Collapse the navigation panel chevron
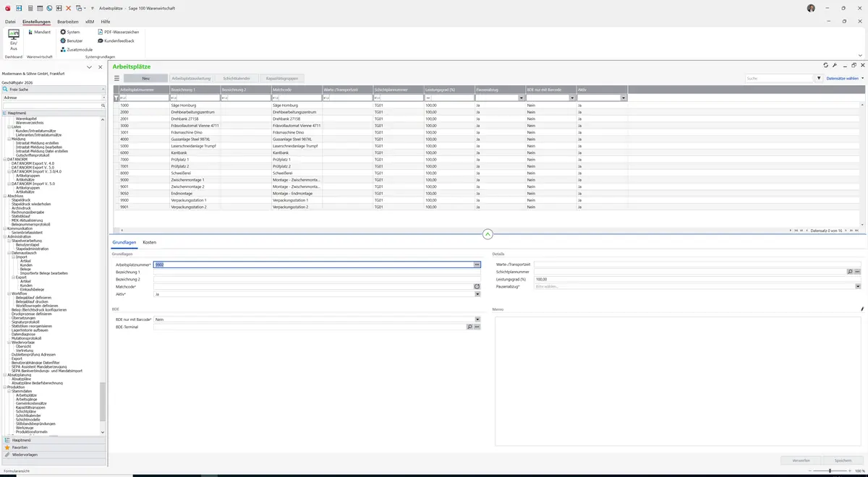Screen dimensions: 868x477 pyautogui.click(x=89, y=67)
